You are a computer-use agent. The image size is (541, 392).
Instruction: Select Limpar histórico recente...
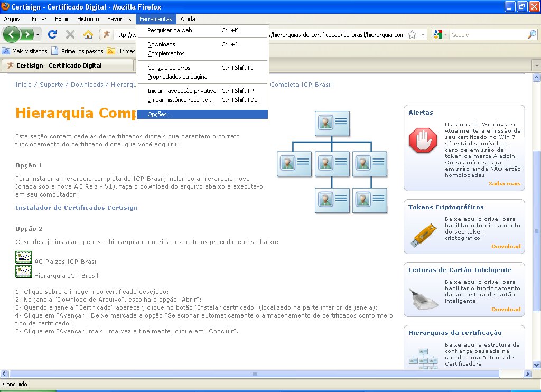pos(202,100)
